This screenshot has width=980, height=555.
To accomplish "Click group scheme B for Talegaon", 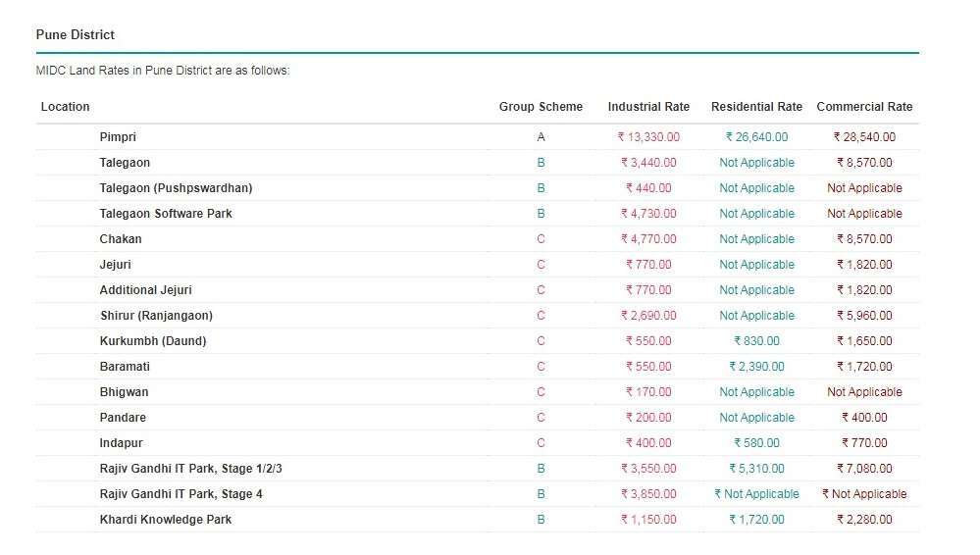I will [x=541, y=163].
